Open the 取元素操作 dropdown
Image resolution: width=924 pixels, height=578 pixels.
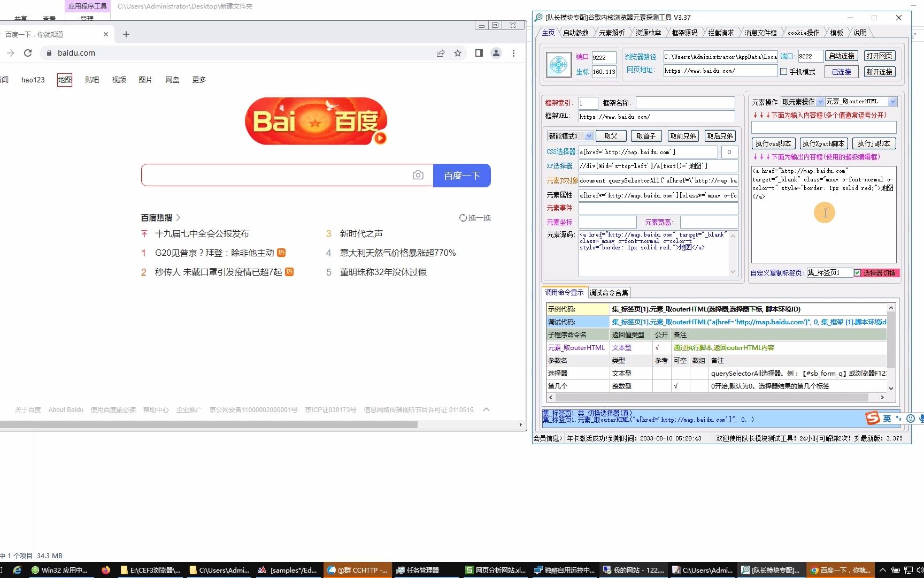820,101
